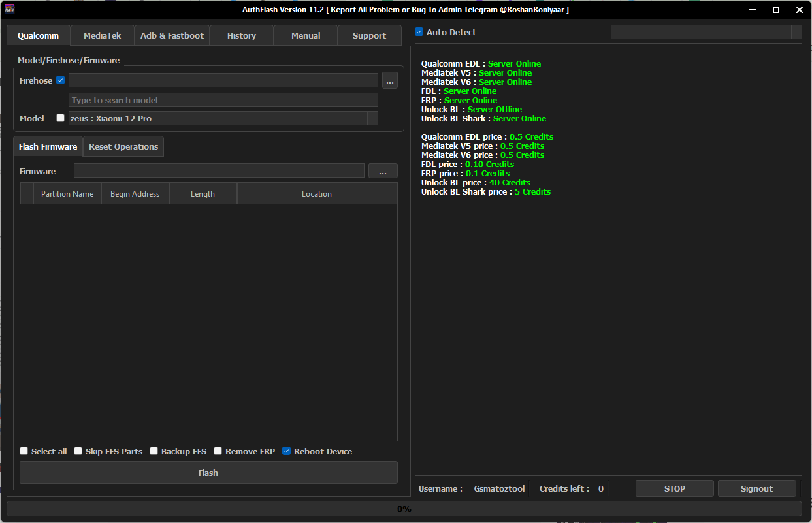Disable Auto Detect
The width and height of the screenshot is (812, 523).
418,31
